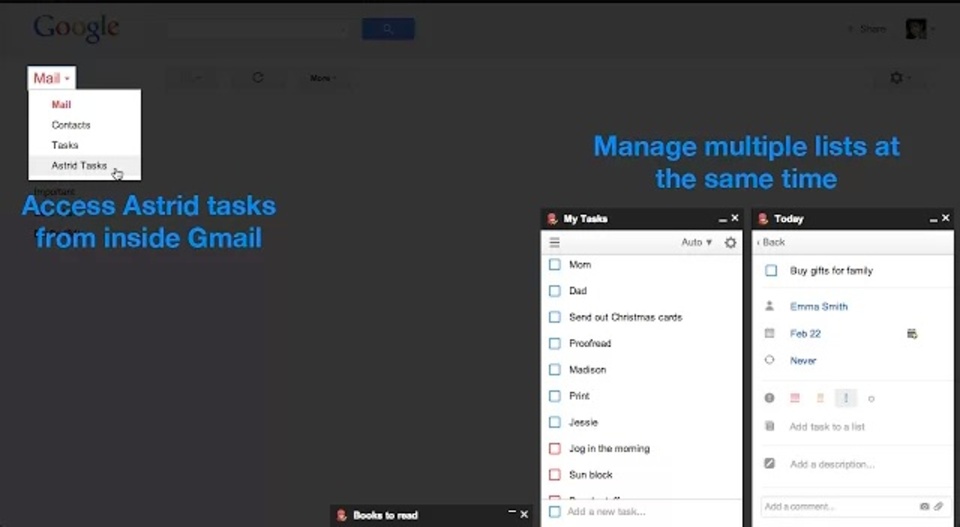Viewport: 960px width, 527px height.
Task: Mark the Jessie task done
Action: [x=555, y=422]
